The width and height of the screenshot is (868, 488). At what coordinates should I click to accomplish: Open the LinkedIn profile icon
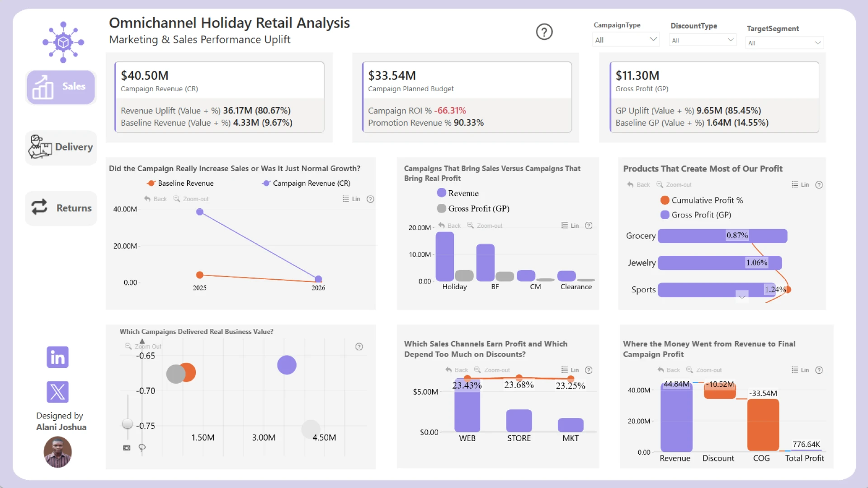coord(57,357)
